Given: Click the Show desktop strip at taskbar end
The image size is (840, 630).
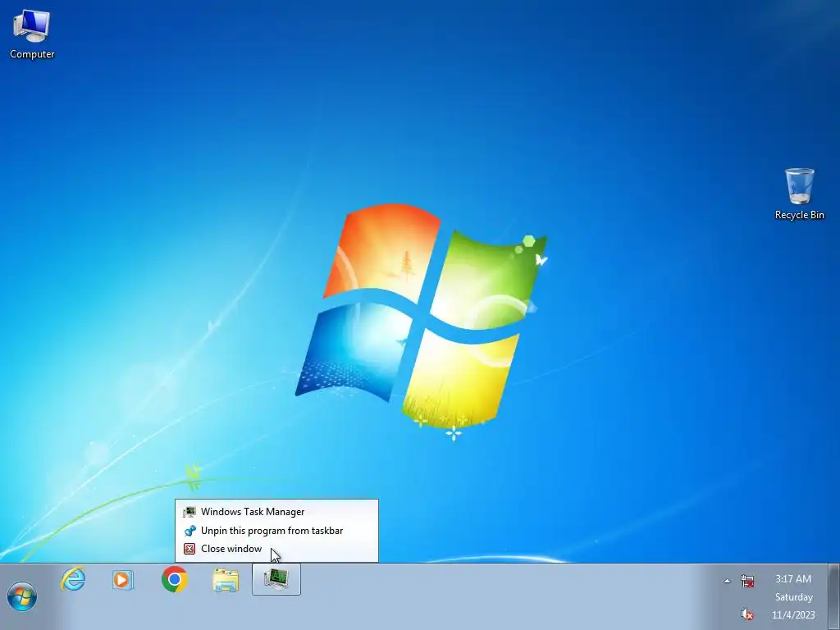Looking at the screenshot, I should tap(834, 597).
